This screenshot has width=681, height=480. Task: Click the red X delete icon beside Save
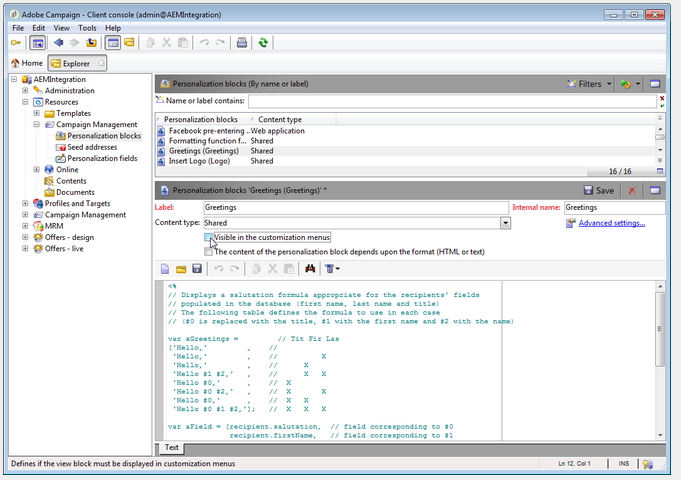632,190
